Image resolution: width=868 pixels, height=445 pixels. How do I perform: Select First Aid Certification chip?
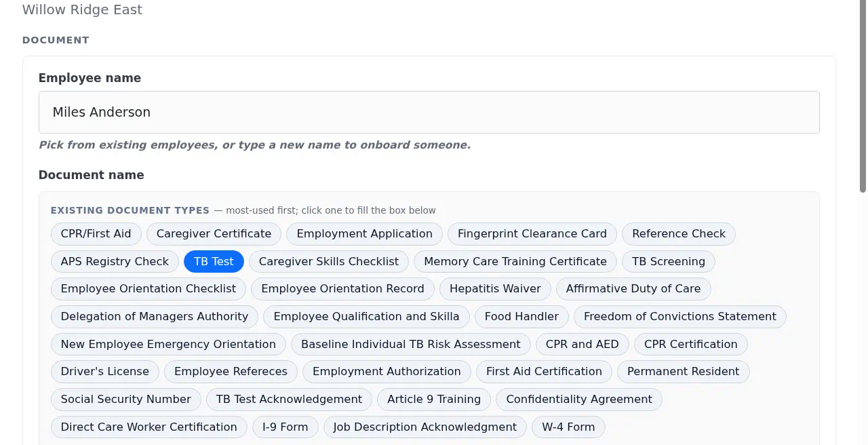[x=544, y=371]
